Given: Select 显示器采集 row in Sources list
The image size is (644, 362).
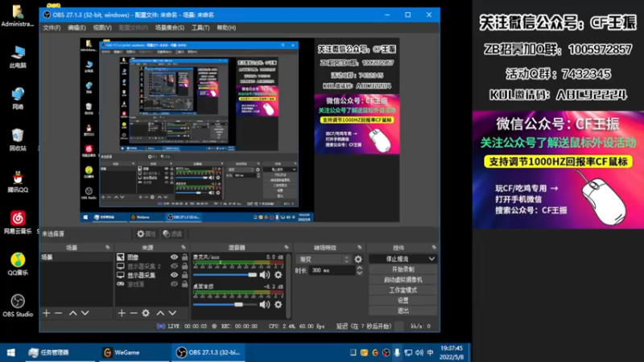Looking at the screenshot, I should [x=152, y=275].
